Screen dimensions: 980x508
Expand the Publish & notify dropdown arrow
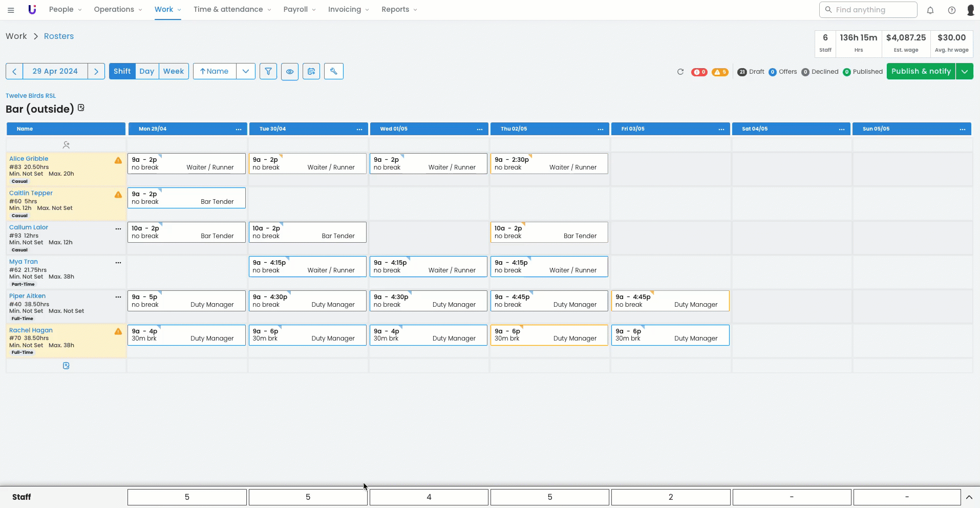click(x=964, y=71)
